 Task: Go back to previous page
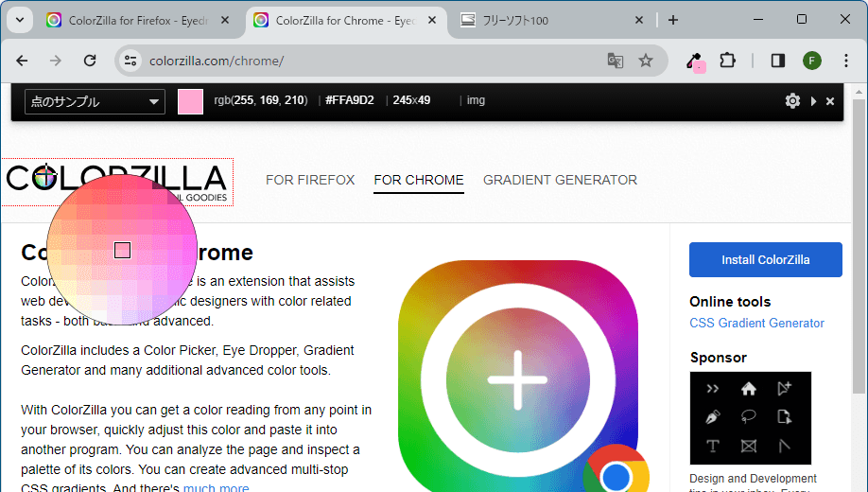coord(22,61)
